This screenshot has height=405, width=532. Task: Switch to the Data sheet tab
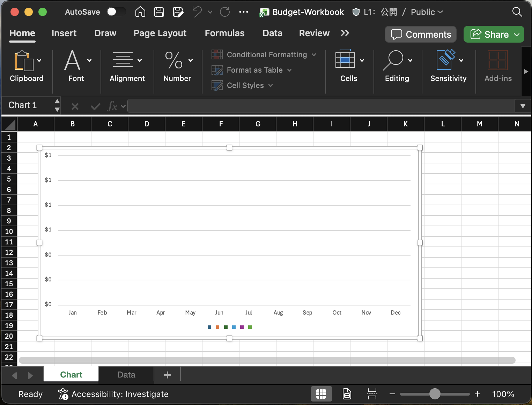pos(126,375)
